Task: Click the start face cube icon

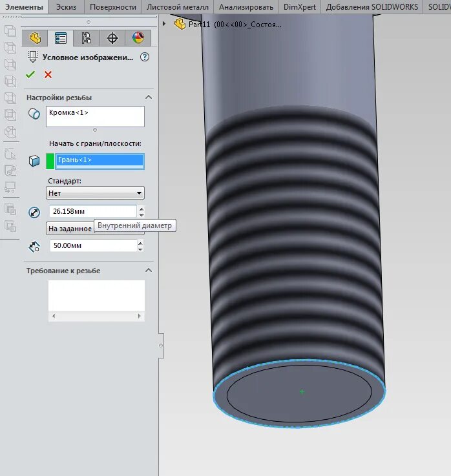Action: [x=34, y=161]
